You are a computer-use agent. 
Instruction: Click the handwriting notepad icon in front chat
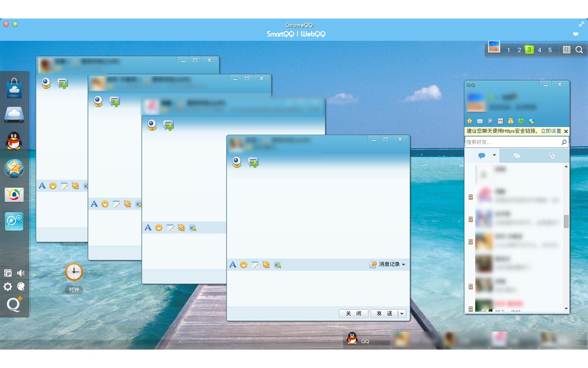[x=255, y=264]
